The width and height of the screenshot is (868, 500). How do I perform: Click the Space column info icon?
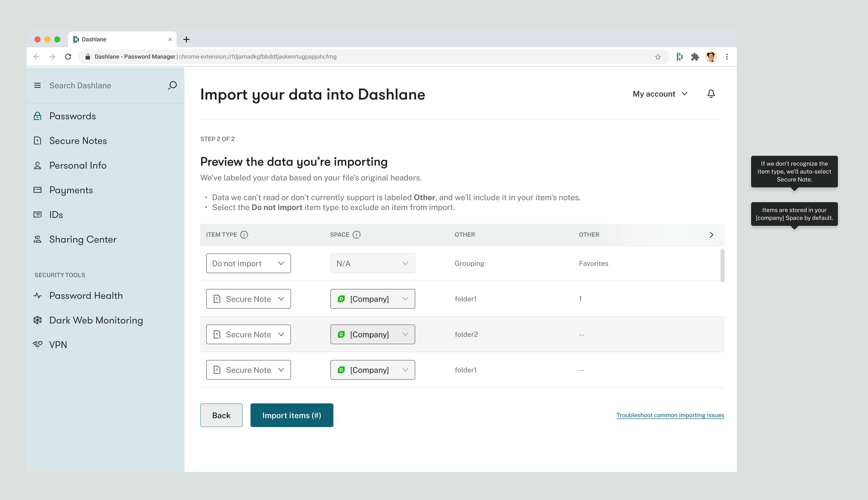(x=356, y=235)
